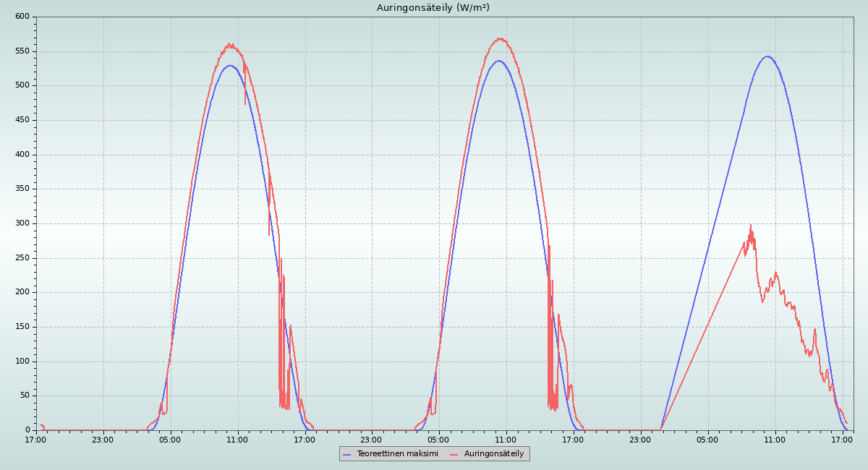Select the 300 value on the y-axis
Image resolution: width=868 pixels, height=470 pixels.
(x=22, y=223)
